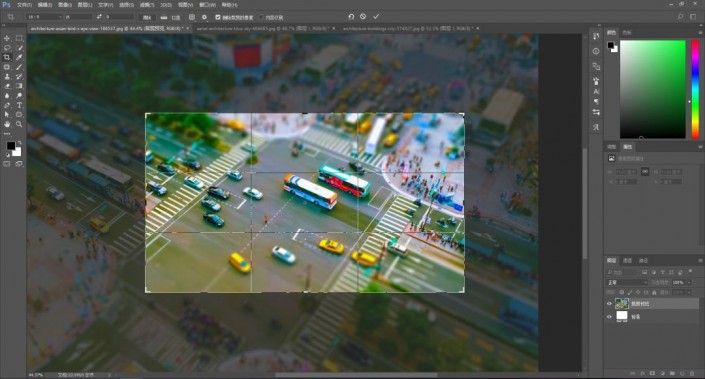Select the Dodge tool
705x379 pixels.
point(19,95)
